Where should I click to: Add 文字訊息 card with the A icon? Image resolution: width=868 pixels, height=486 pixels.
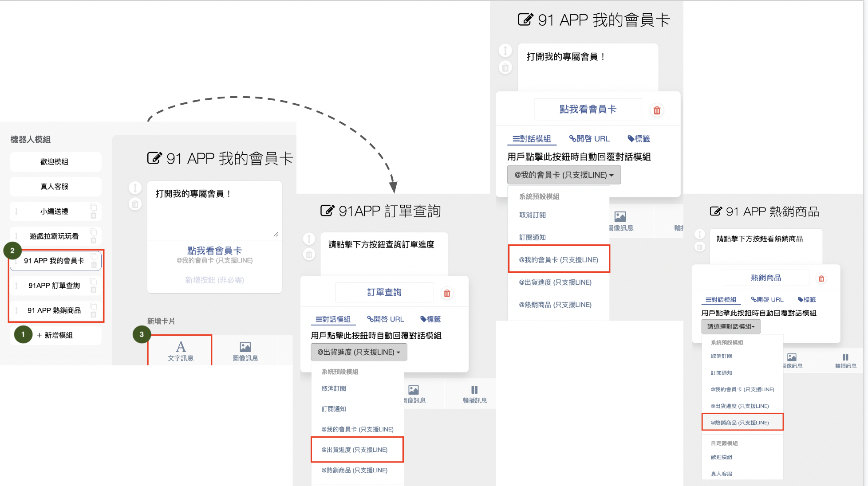[x=181, y=351]
